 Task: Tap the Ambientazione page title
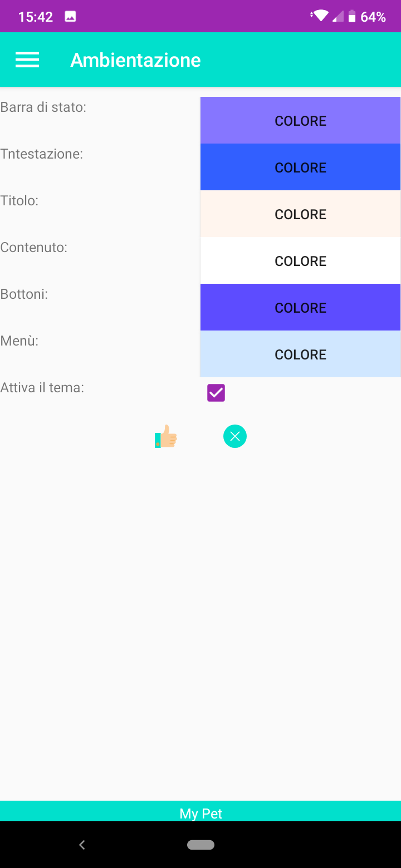(x=135, y=60)
